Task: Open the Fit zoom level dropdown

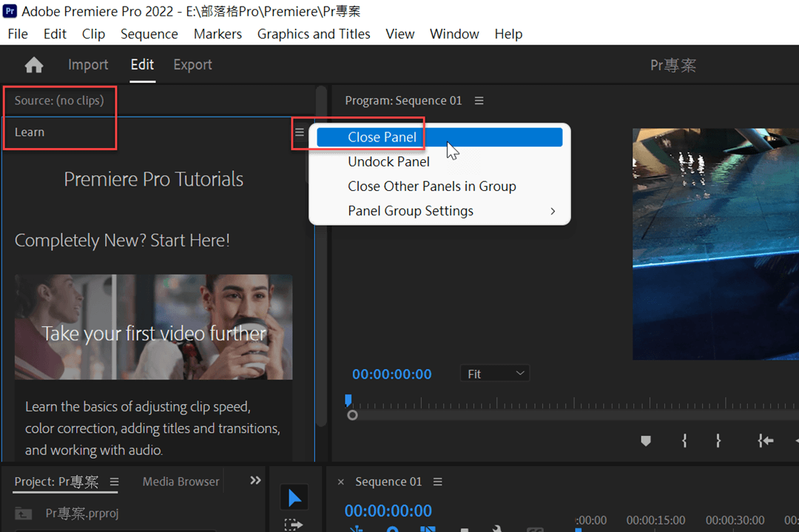Action: tap(495, 374)
